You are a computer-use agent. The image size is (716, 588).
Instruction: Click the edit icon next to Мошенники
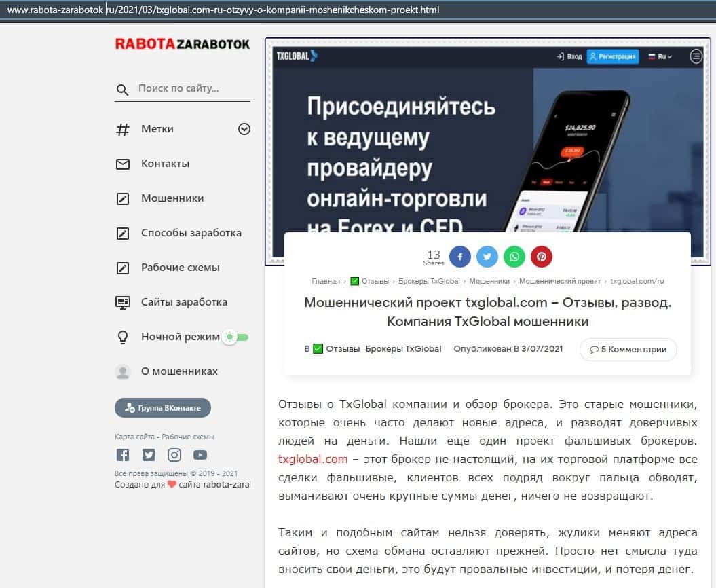pos(123,199)
